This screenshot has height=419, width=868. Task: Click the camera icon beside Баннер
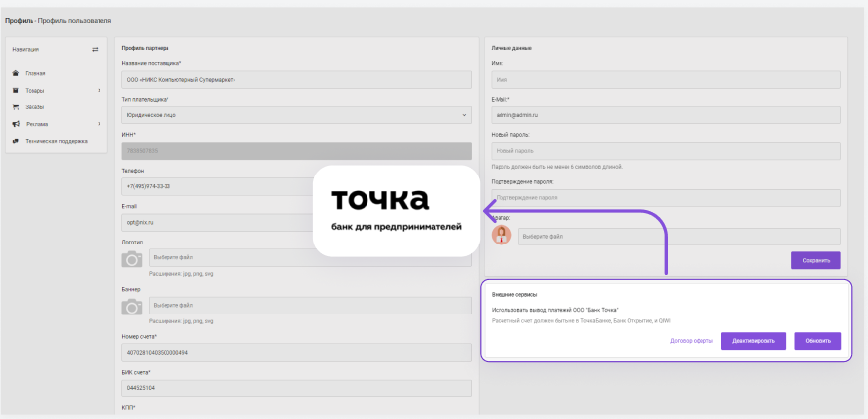[x=131, y=308]
